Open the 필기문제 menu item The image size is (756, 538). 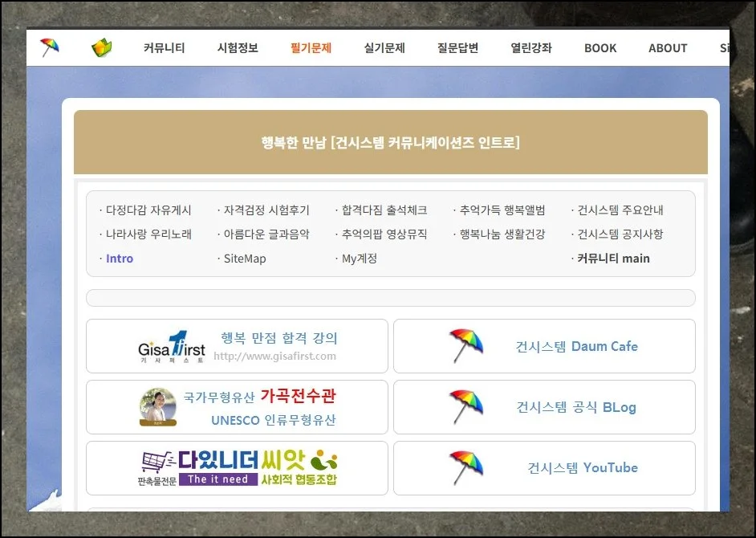click(311, 47)
